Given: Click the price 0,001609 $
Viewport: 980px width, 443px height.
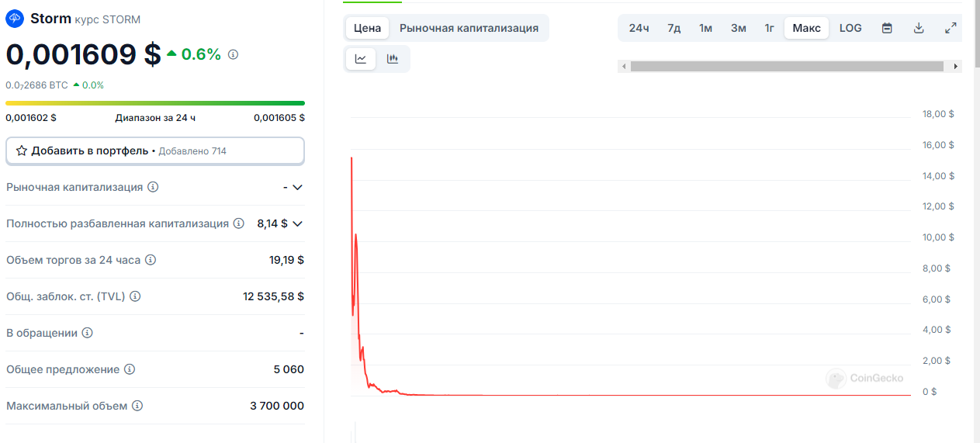Looking at the screenshot, I should (84, 54).
